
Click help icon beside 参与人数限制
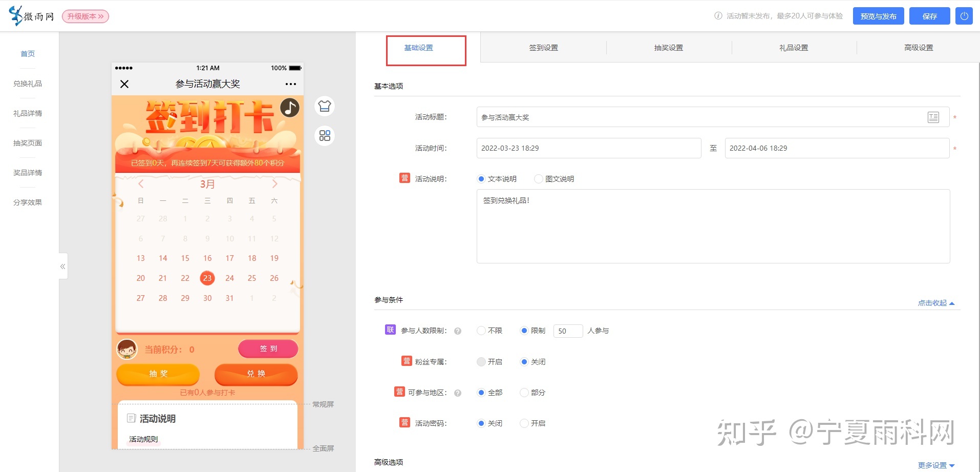(x=458, y=331)
